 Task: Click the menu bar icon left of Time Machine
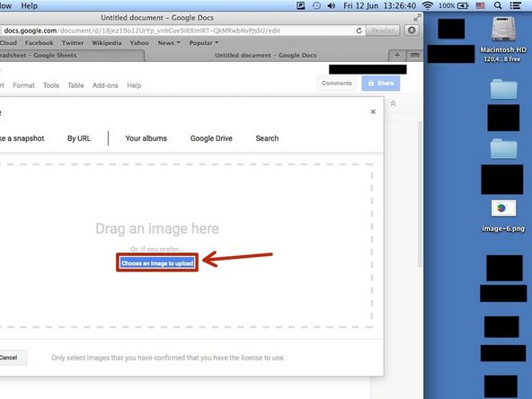click(x=301, y=5)
